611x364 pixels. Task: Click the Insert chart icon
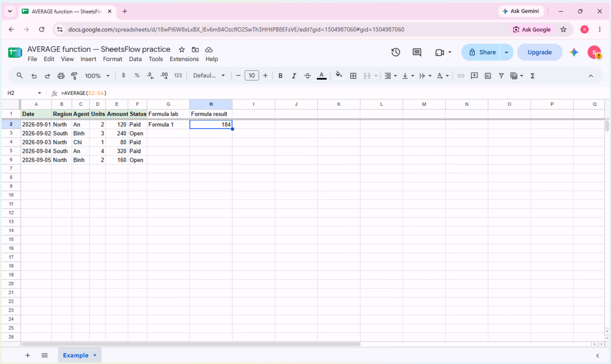[x=488, y=76]
